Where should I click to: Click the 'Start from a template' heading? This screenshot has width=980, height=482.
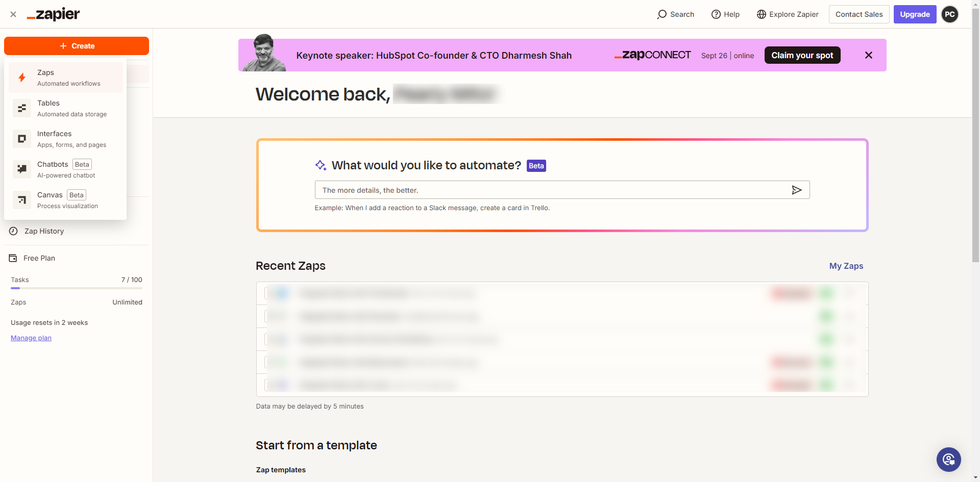coord(316,445)
